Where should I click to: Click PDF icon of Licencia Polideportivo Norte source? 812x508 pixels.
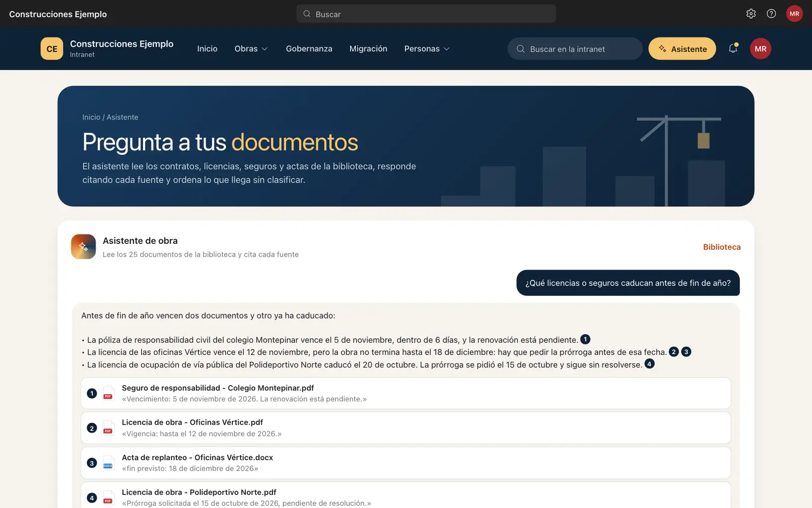click(x=108, y=498)
